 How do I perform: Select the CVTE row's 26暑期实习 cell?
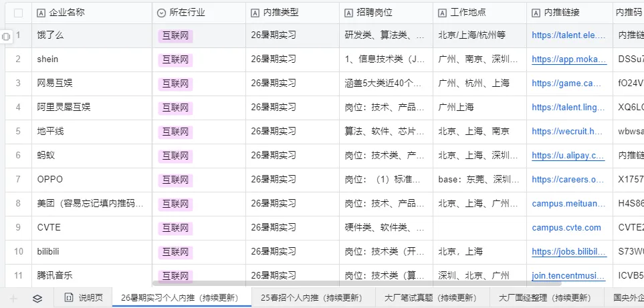click(x=292, y=228)
